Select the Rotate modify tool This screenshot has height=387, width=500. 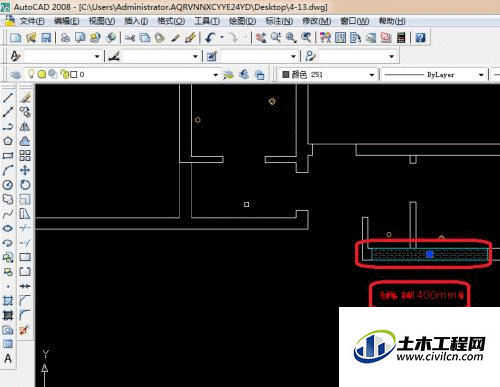click(25, 185)
